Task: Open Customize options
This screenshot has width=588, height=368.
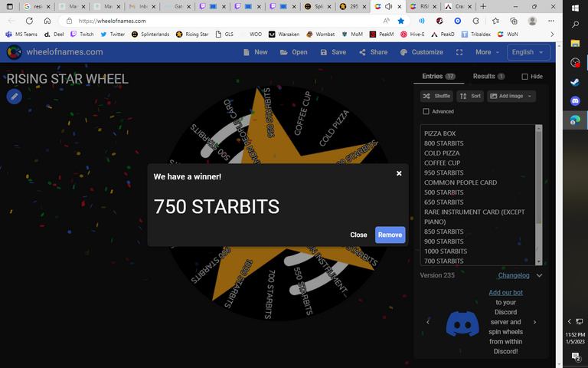Action: pos(422,52)
